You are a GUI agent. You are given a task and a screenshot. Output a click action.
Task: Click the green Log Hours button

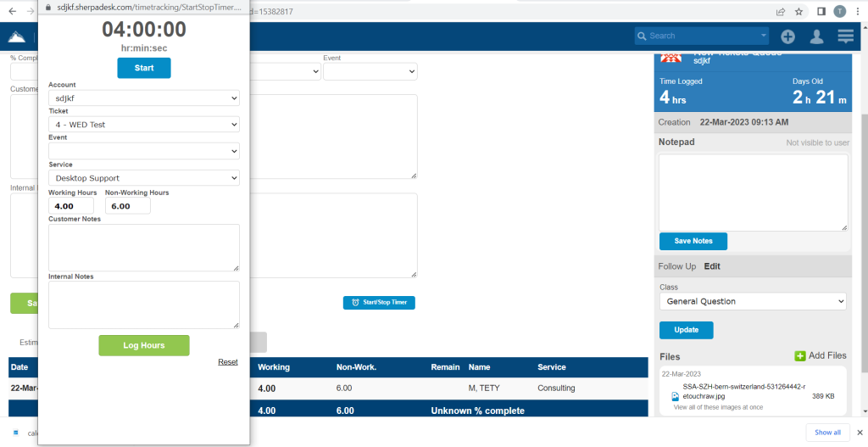click(x=144, y=345)
